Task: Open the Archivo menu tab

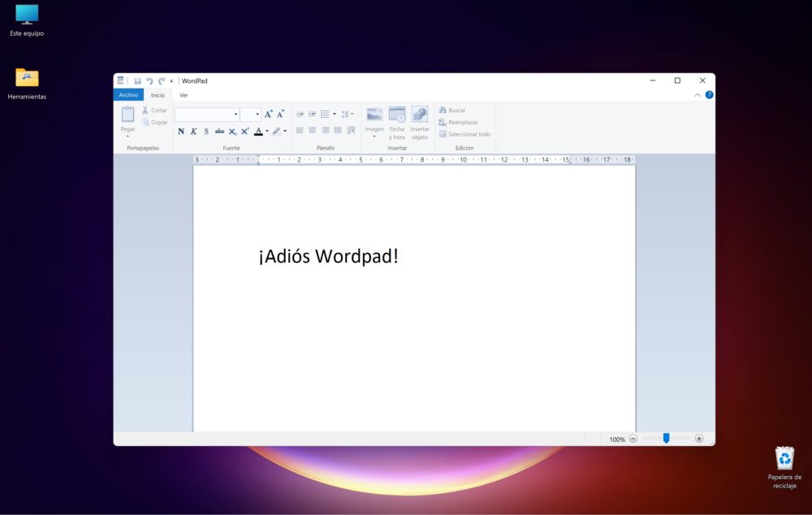Action: 128,95
